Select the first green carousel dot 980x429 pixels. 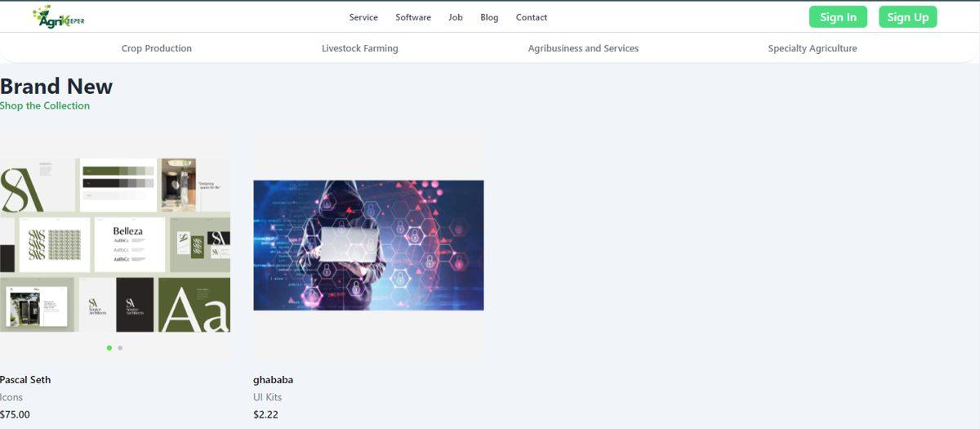(109, 348)
